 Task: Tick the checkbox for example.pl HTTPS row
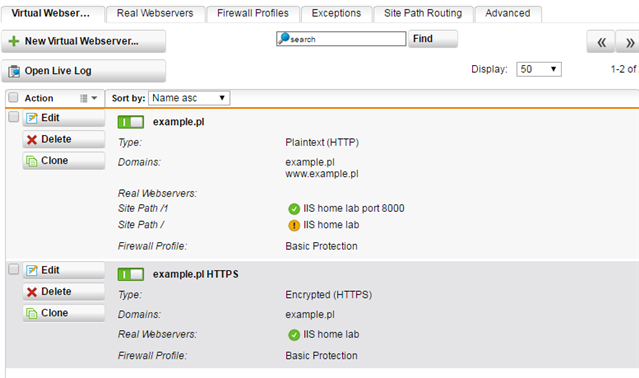coord(13,269)
